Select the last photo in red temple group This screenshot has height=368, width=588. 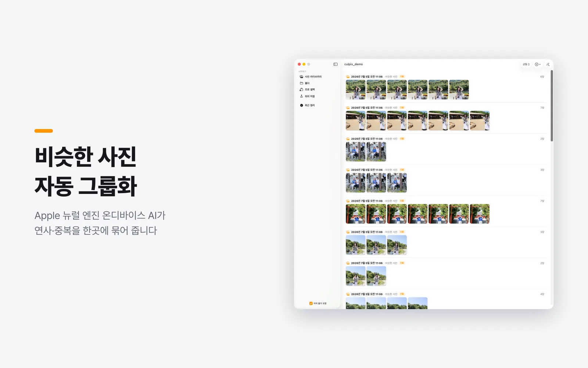480,214
